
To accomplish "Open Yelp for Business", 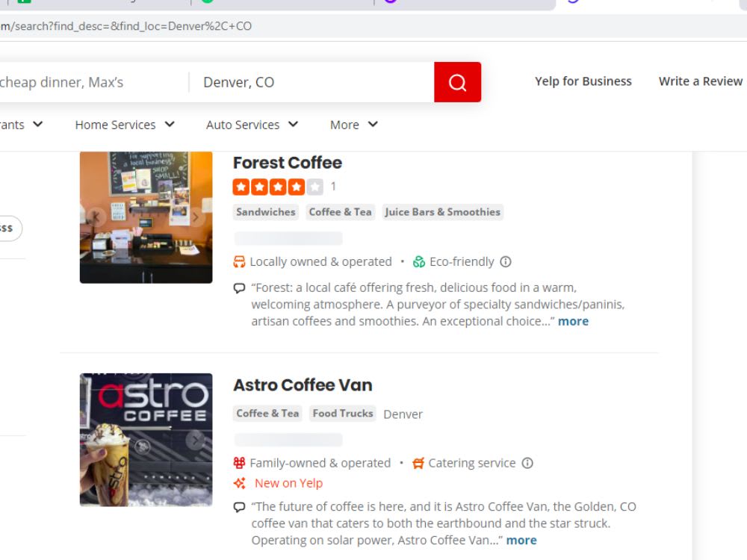I will 583,81.
